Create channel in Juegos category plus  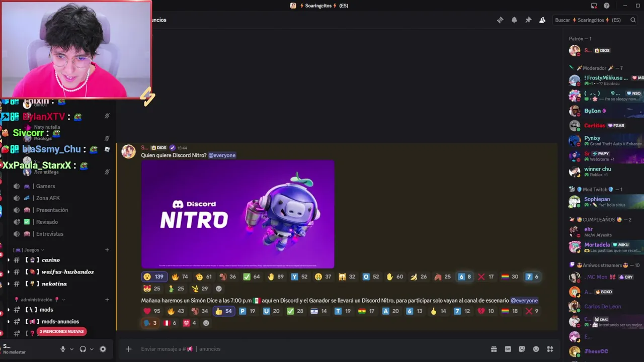click(107, 250)
